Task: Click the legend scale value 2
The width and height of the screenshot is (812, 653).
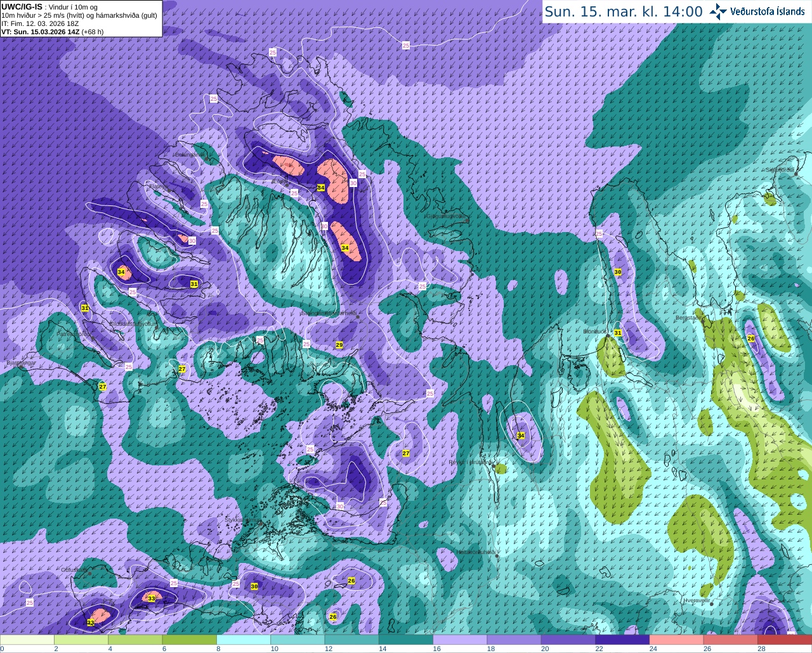Action: (56, 649)
